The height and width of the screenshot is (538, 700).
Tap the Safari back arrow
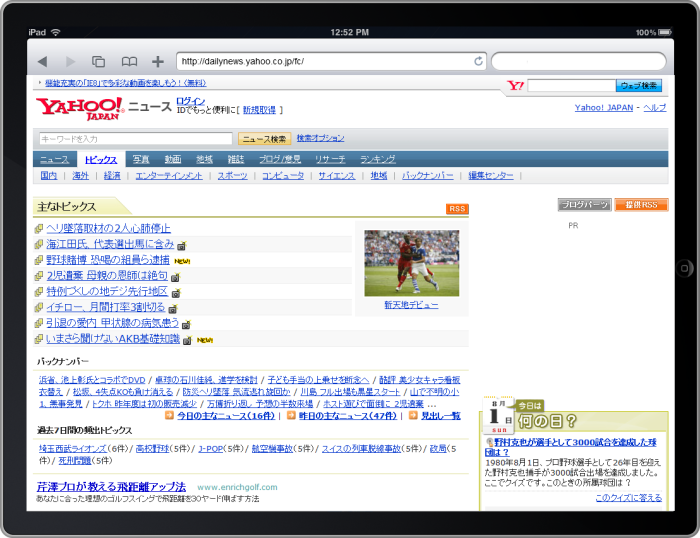42,61
